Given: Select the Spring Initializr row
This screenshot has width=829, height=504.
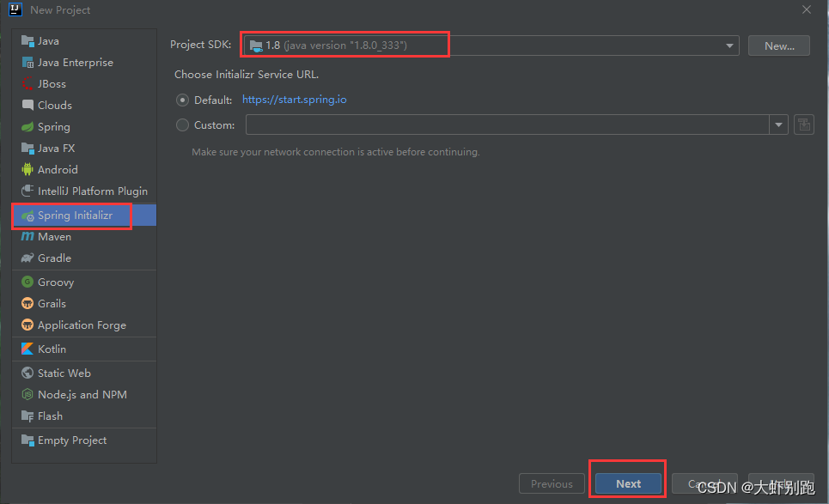Looking at the screenshot, I should (x=84, y=216).
